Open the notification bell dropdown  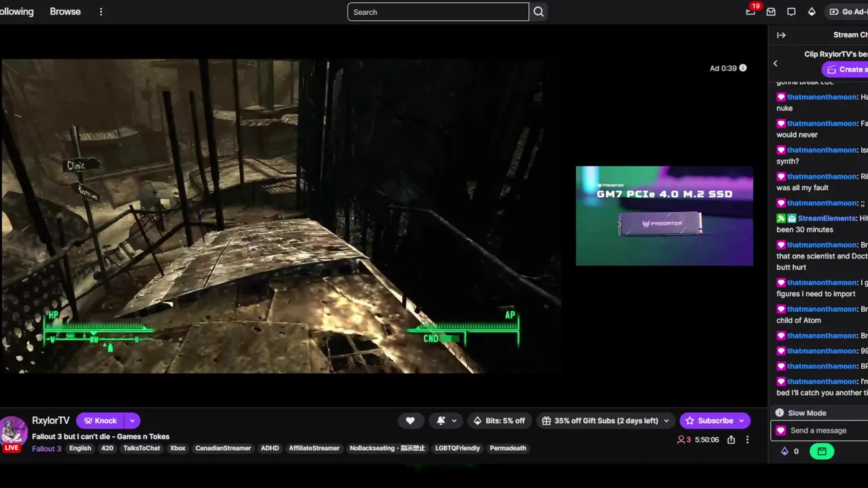(446, 421)
